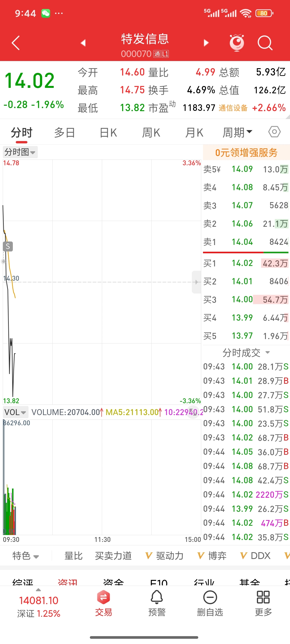The image size is (290, 644).
Task: Tap the 买2 row at 14.01
Action: pos(246,281)
